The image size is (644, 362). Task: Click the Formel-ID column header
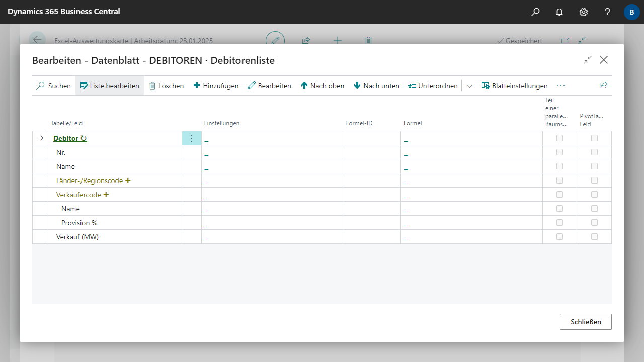(x=359, y=123)
